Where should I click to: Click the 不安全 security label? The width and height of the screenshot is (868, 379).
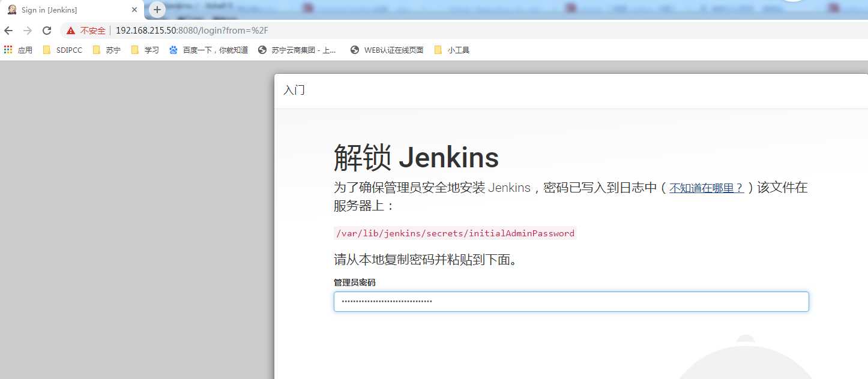tap(92, 31)
